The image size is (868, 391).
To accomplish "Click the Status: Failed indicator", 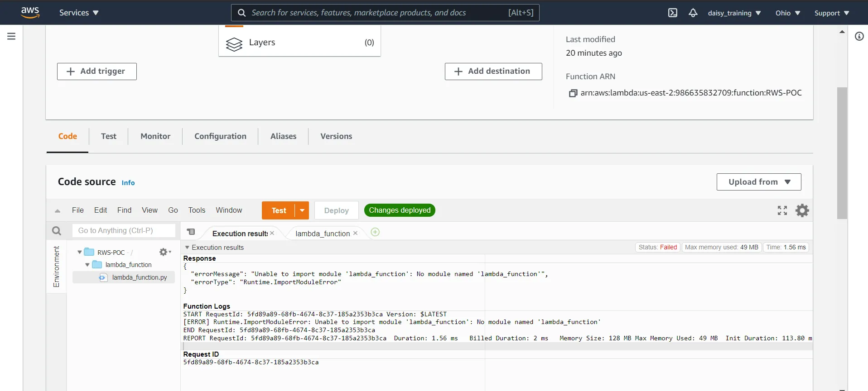I will 658,247.
